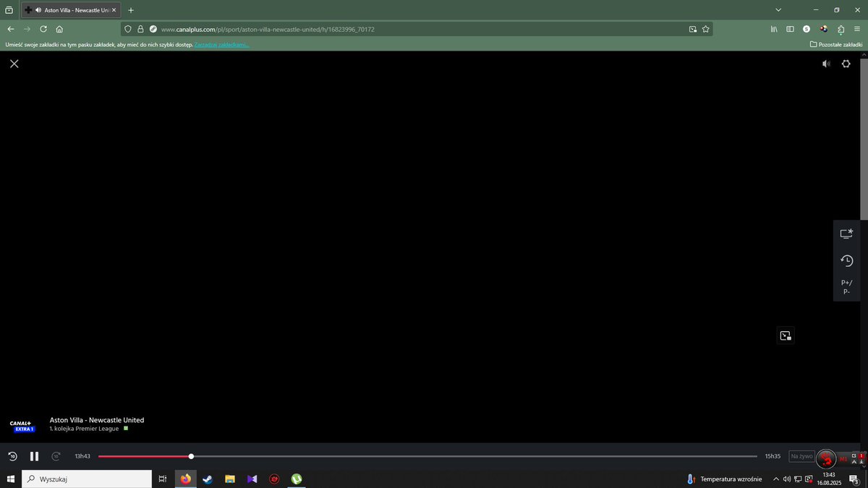Screen dimensions: 868x488
Task: Click the Zarządzaj zakładkami link
Action: point(222,45)
